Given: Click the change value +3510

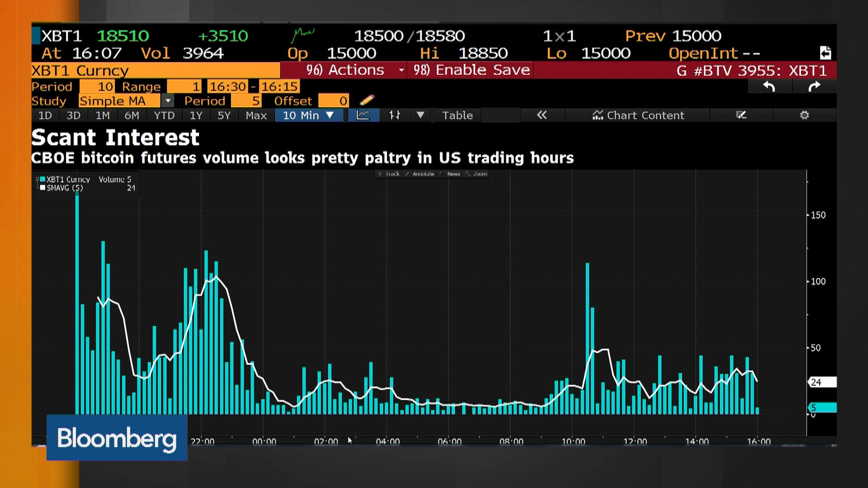Looking at the screenshot, I should 223,36.
